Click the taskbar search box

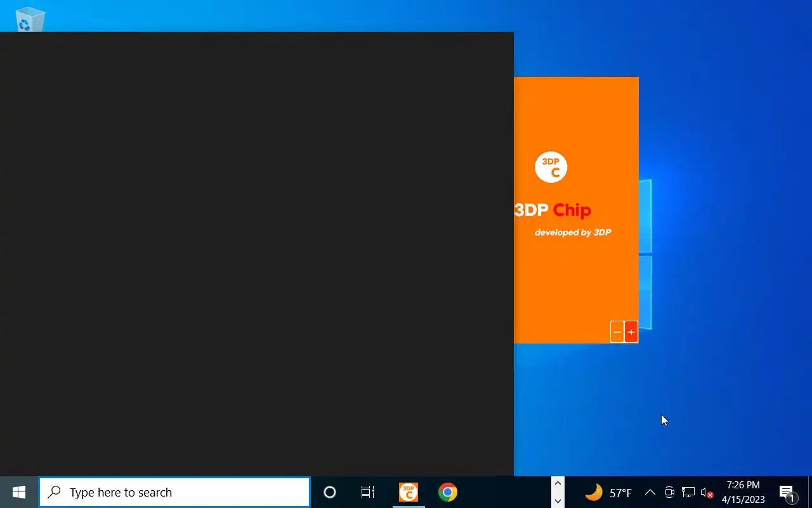click(174, 492)
